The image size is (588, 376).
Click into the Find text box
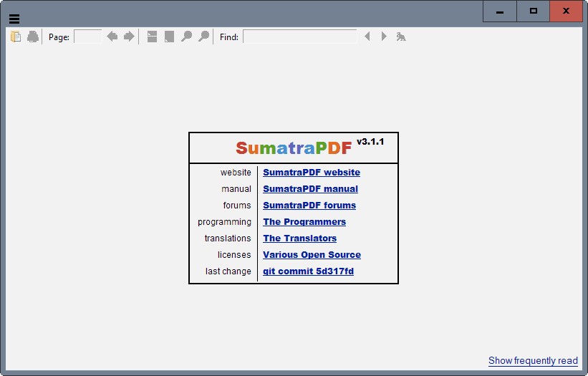click(x=300, y=37)
